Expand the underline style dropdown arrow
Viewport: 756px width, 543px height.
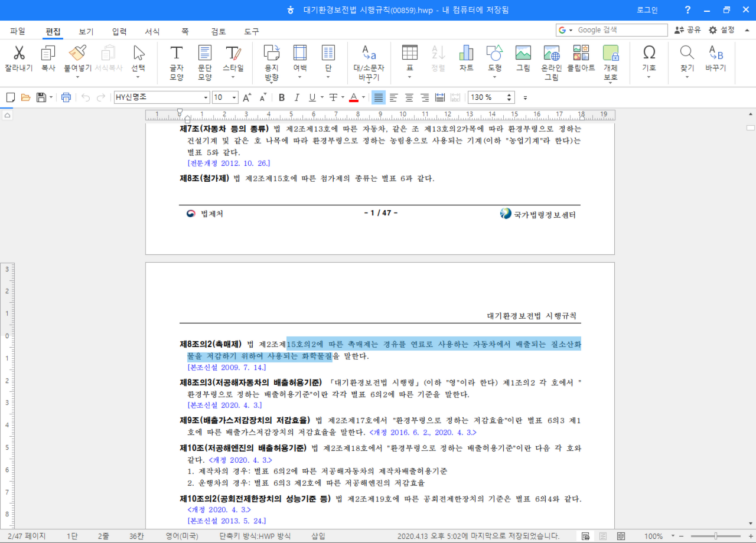321,97
